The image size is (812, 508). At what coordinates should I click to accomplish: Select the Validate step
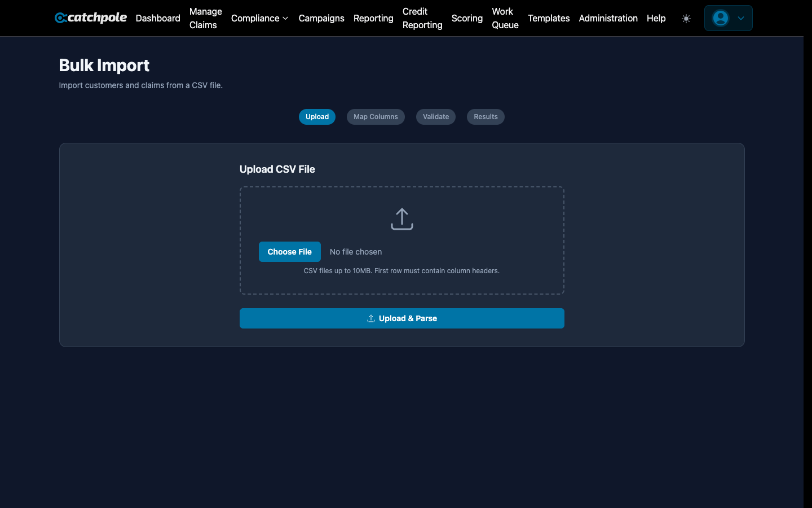click(435, 117)
